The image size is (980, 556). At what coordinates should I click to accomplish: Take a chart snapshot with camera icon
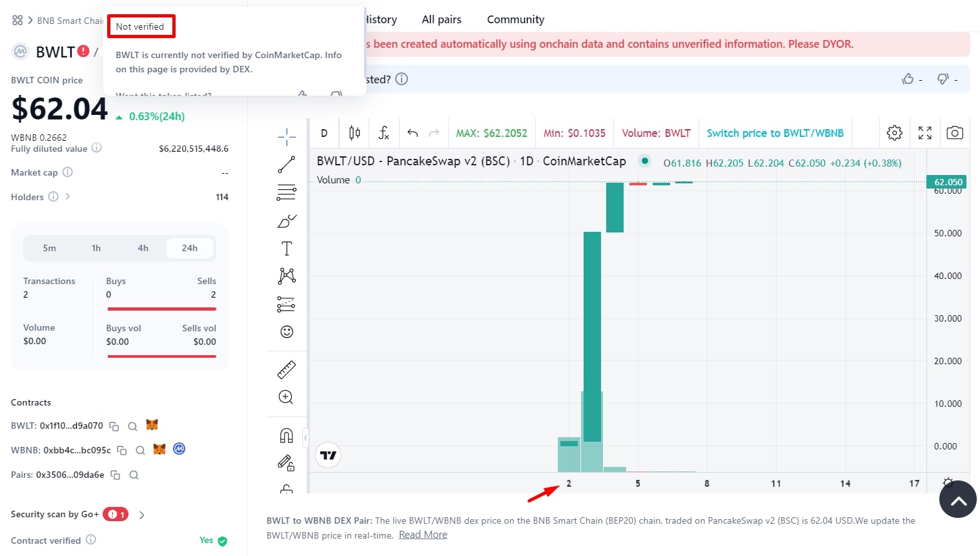955,133
